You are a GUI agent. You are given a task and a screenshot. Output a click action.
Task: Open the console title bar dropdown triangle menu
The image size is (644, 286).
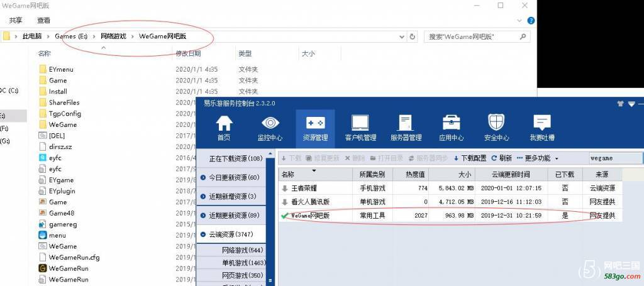(x=631, y=104)
